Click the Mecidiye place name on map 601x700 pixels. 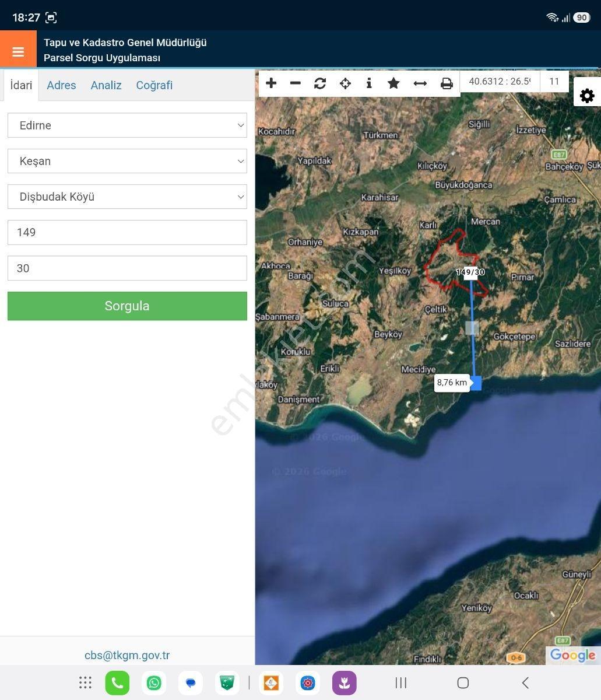[x=419, y=370]
